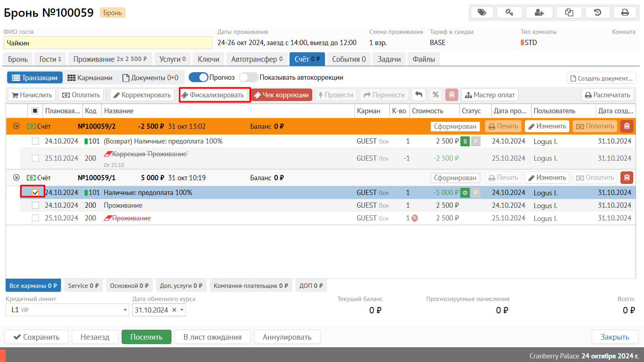644x362 pixels.
Task: Click the eraser icon beside crossed-out Проживание
Action: pos(108,218)
